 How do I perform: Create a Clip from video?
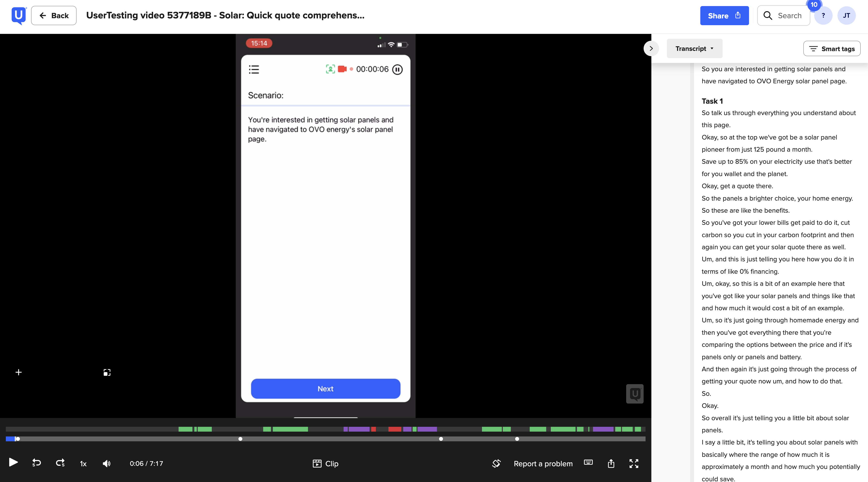tap(325, 464)
